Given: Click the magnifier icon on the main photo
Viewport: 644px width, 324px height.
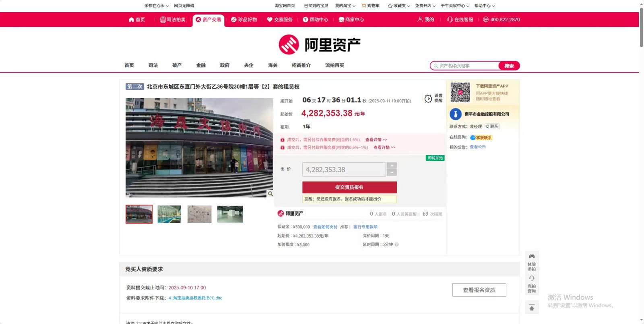Looking at the screenshot, I should click(x=270, y=194).
